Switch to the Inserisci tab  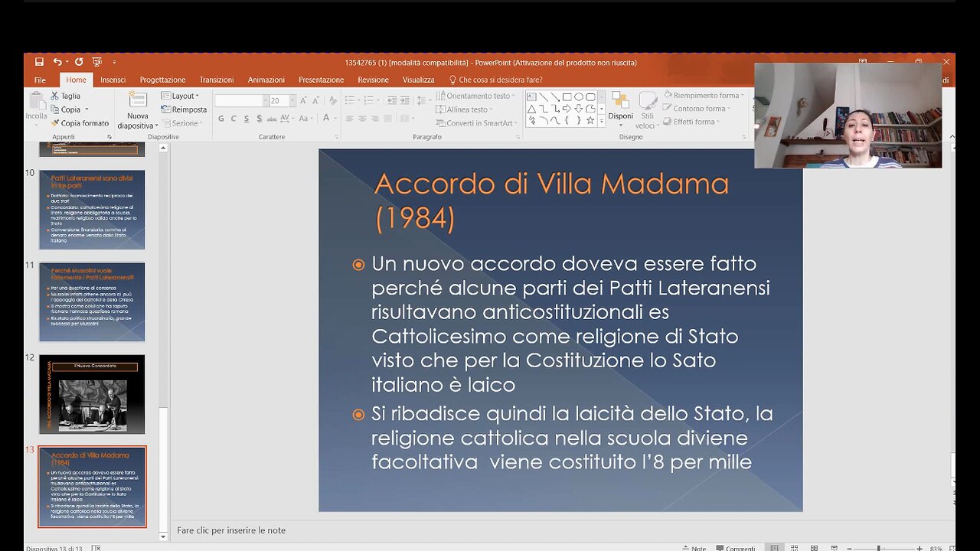tap(113, 80)
